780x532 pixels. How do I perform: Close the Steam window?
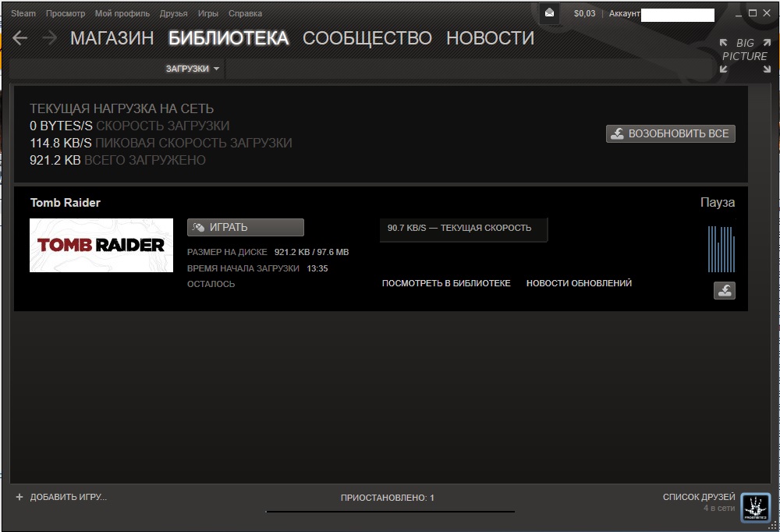click(767, 13)
